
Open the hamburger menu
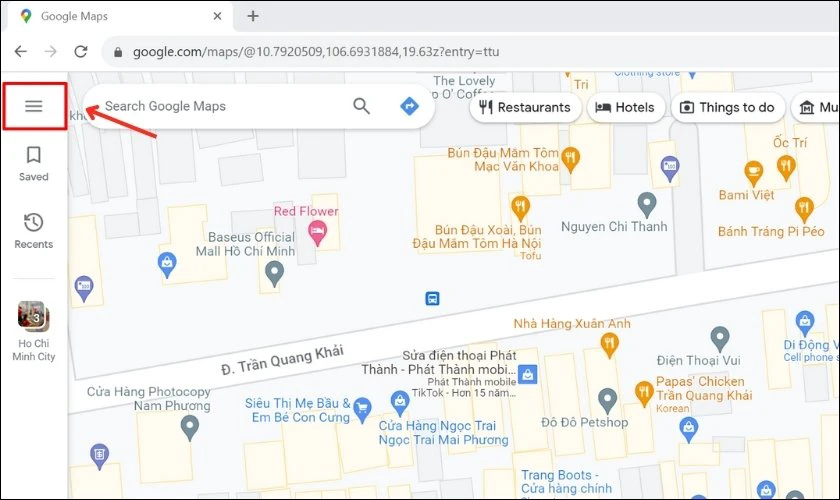34,106
